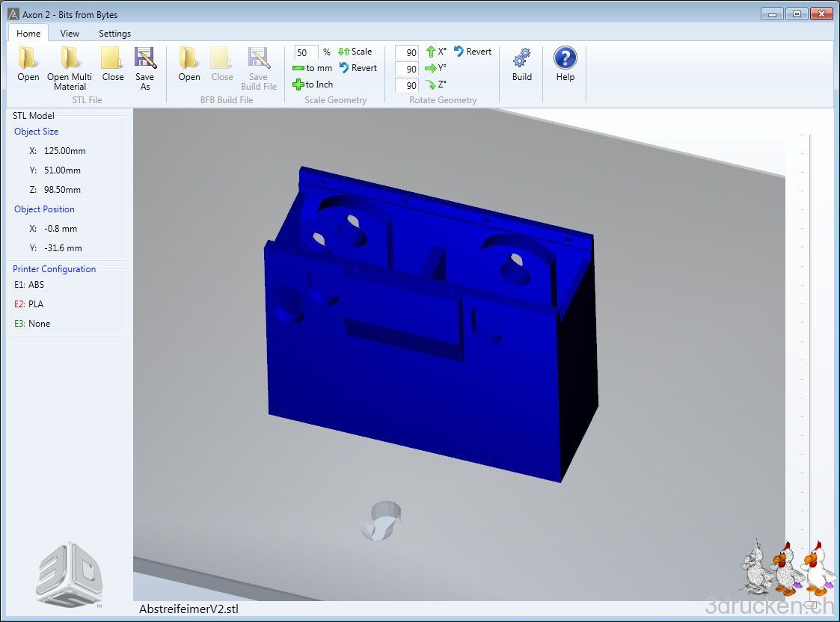Screen dimensions: 840x622
Task: Switch to the View tab
Action: coord(70,33)
